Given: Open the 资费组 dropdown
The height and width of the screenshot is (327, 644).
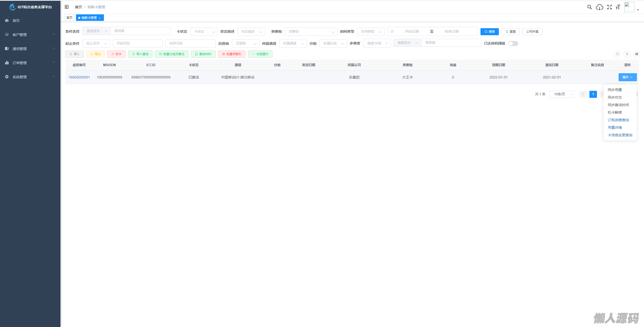Looking at the screenshot, I should pos(311,32).
